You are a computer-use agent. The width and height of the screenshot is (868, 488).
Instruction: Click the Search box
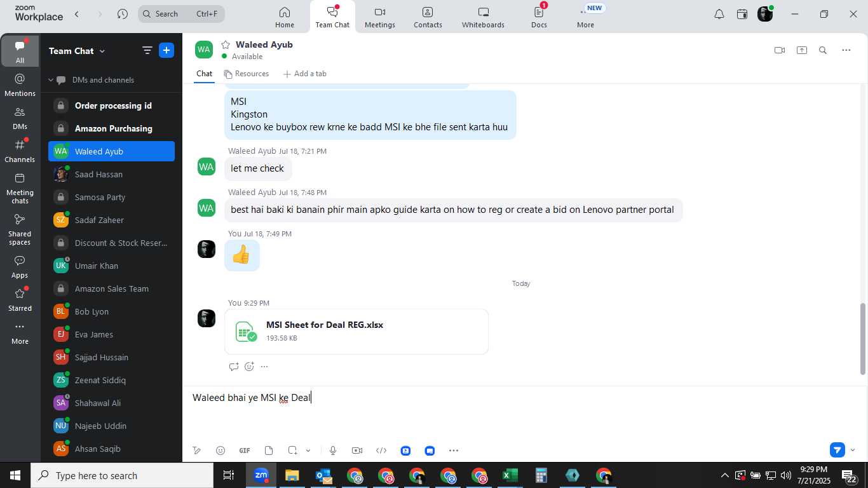[x=181, y=13]
